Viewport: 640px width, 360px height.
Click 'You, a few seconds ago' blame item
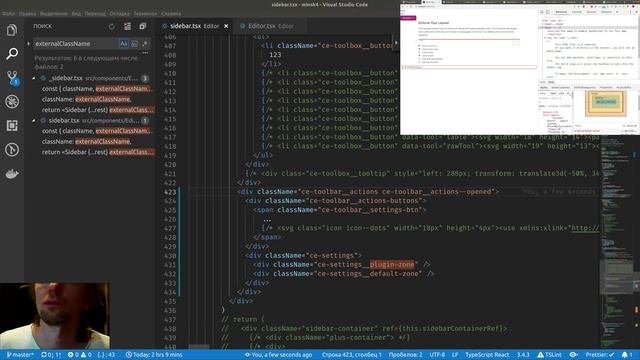[x=278, y=355]
